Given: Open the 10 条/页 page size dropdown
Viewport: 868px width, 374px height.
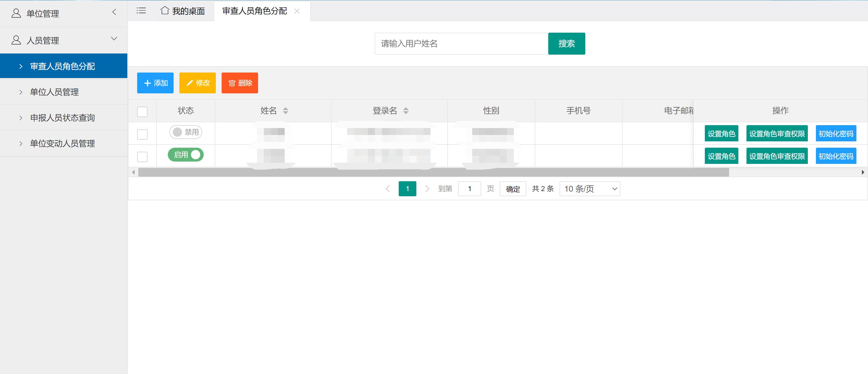Looking at the screenshot, I should click(x=589, y=189).
